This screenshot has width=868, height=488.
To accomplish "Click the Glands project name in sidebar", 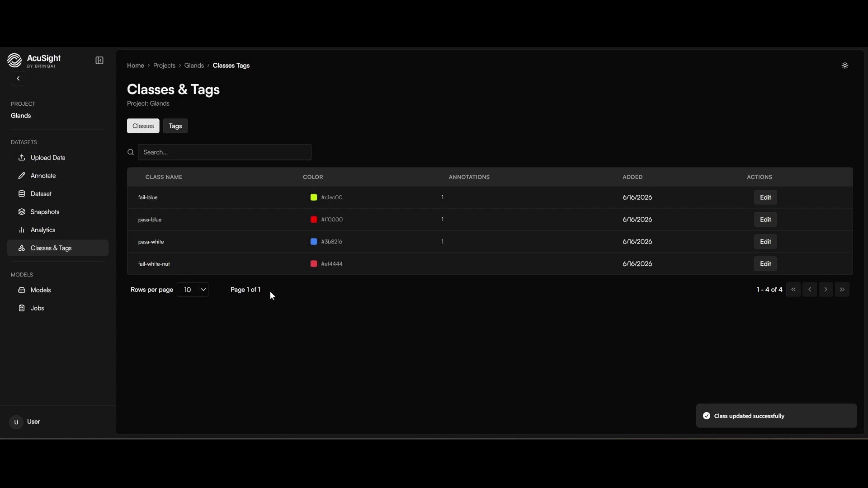I will click(x=21, y=116).
